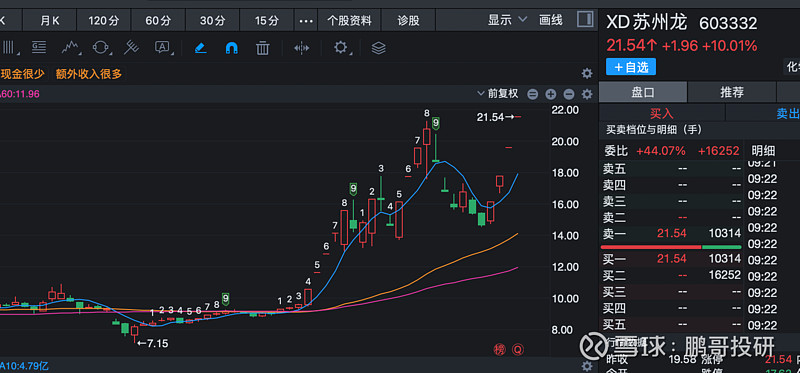Open the drawing settings gear dropdown
This screenshot has width=800, height=373.
click(x=341, y=48)
